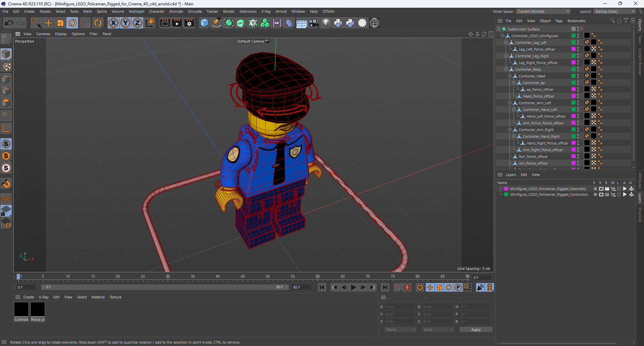This screenshot has width=644, height=346.
Task: Open the Scale mode dropdown
Action: tap(438, 330)
